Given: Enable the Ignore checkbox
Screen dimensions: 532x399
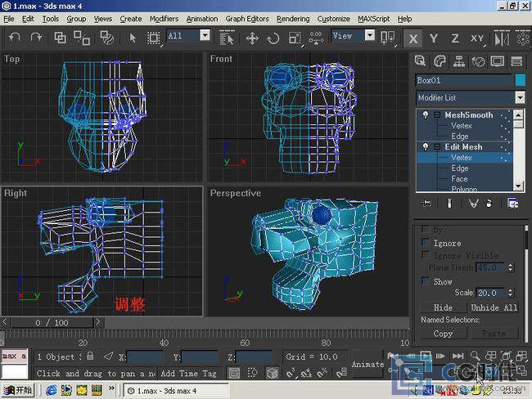Looking at the screenshot, I should tap(425, 242).
